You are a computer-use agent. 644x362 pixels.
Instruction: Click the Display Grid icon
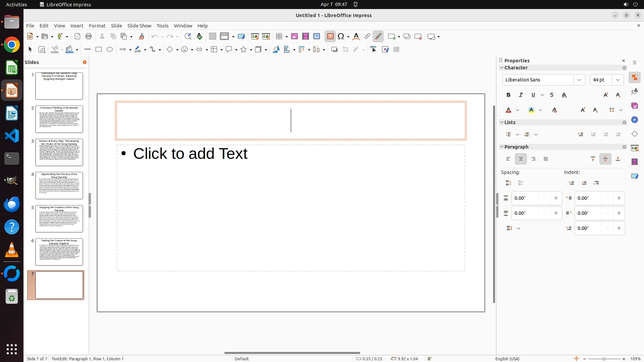[212, 36]
